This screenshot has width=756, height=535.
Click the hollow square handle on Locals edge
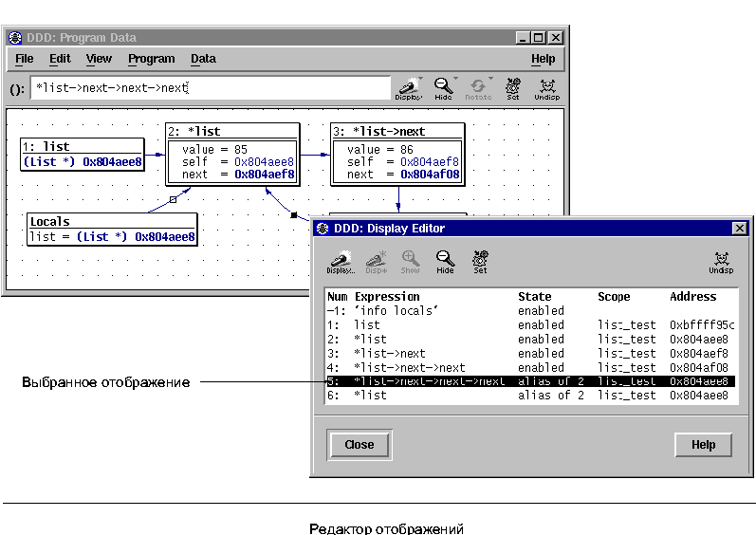[173, 199]
